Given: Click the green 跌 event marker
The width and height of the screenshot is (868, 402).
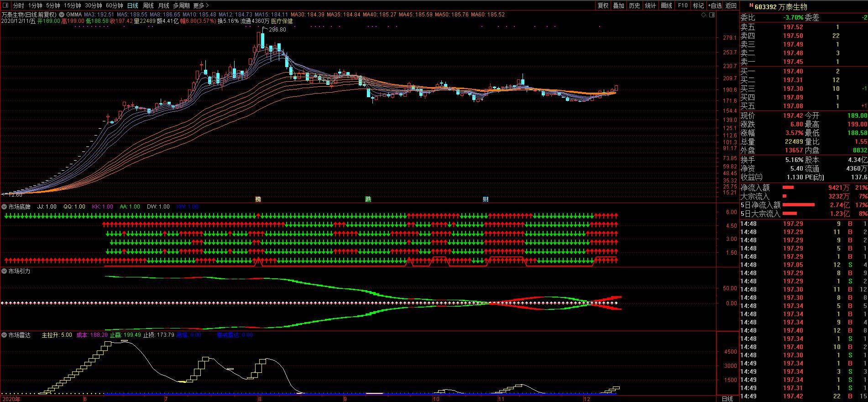Looking at the screenshot, I should pyautogui.click(x=368, y=199).
